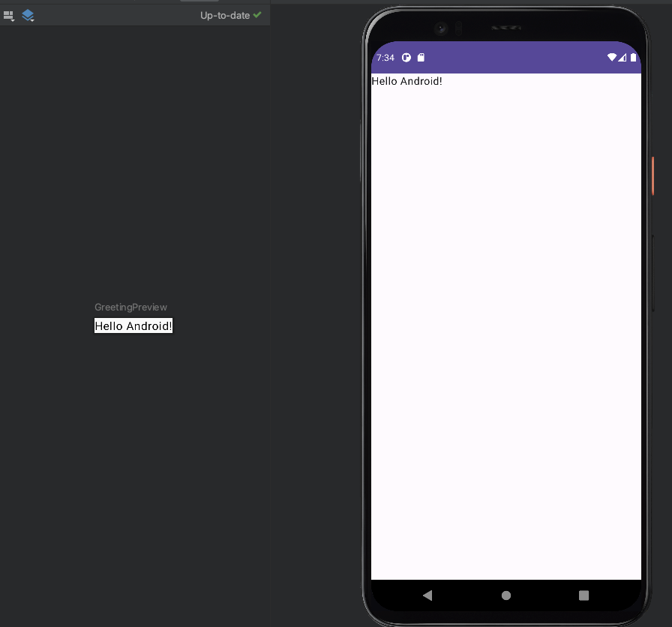Tap the SD card icon in status bar
Screen dimensions: 672x627
pos(421,58)
